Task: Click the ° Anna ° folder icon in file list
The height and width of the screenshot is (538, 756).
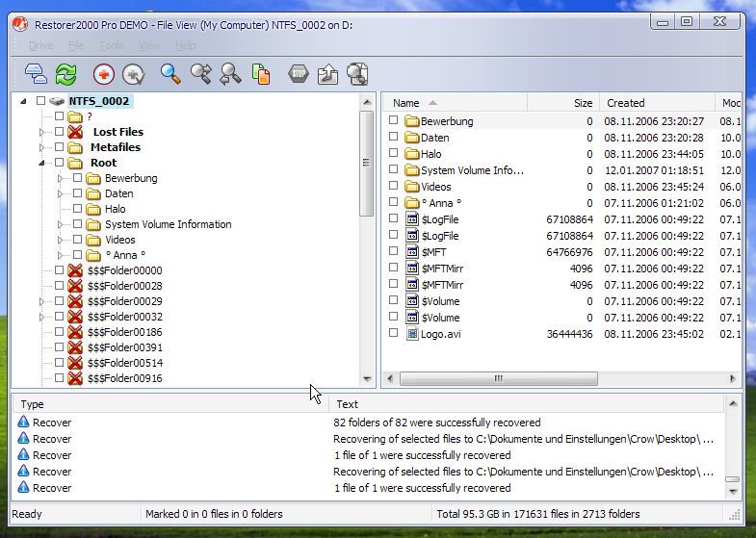Action: coord(412,203)
